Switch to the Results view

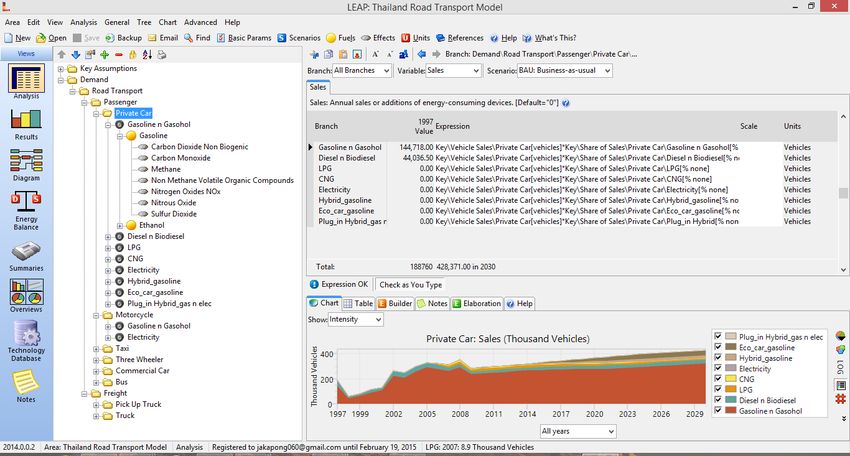point(26,124)
